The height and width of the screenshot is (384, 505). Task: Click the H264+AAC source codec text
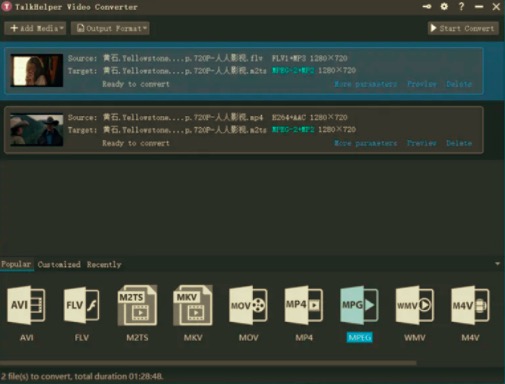[289, 117]
